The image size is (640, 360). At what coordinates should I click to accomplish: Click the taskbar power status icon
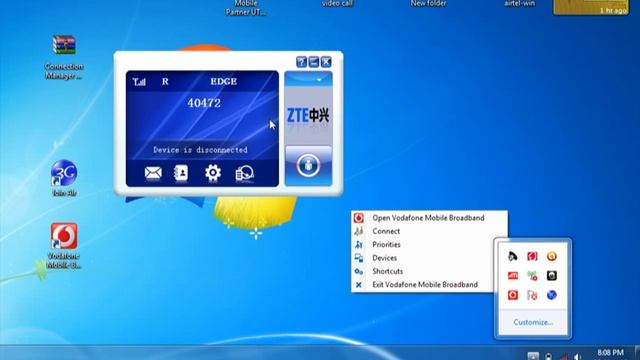pyautogui.click(x=549, y=356)
